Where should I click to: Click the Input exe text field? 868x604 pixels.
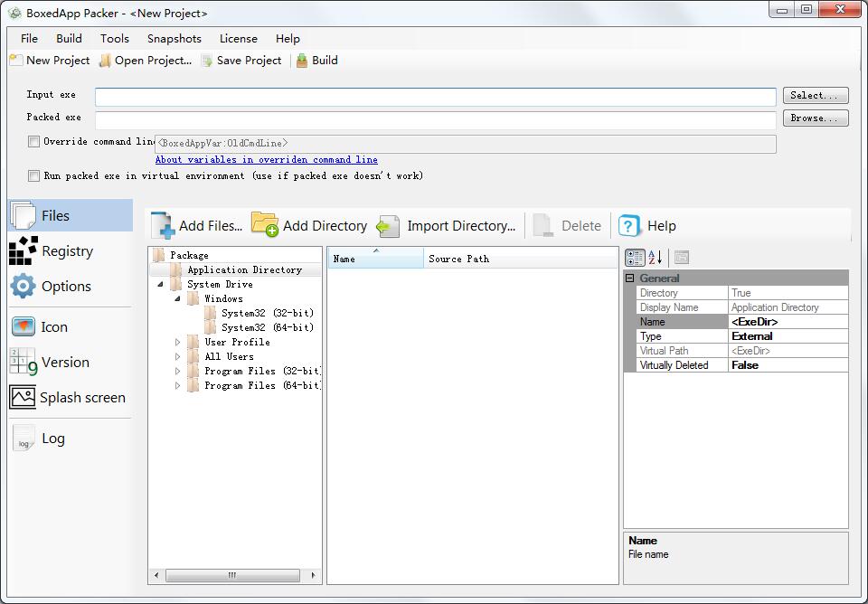436,97
